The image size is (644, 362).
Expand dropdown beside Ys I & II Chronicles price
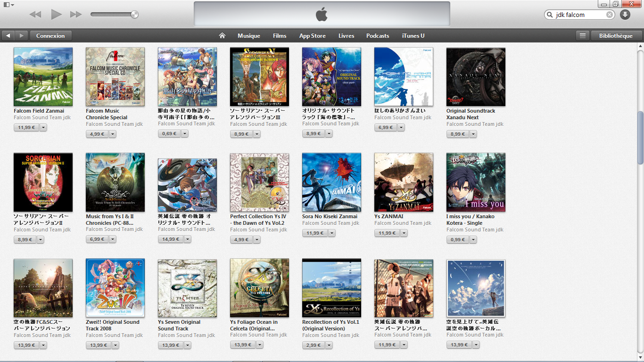pos(112,239)
